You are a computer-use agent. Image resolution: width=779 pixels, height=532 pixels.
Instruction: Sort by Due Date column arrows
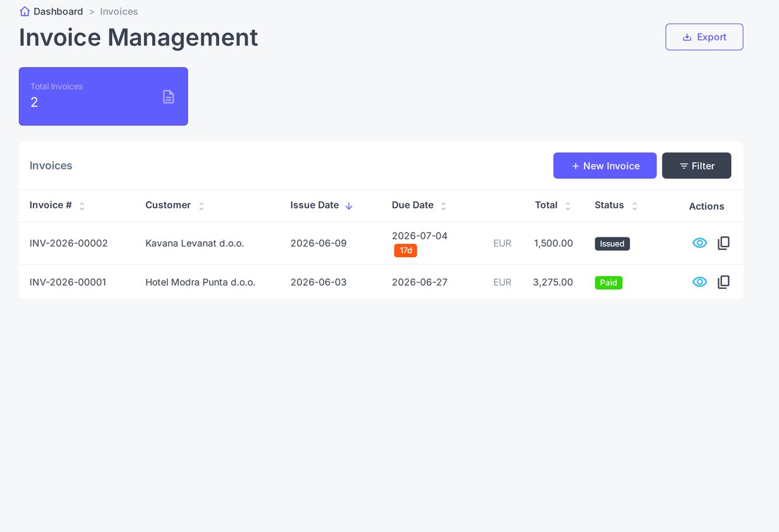click(x=443, y=206)
